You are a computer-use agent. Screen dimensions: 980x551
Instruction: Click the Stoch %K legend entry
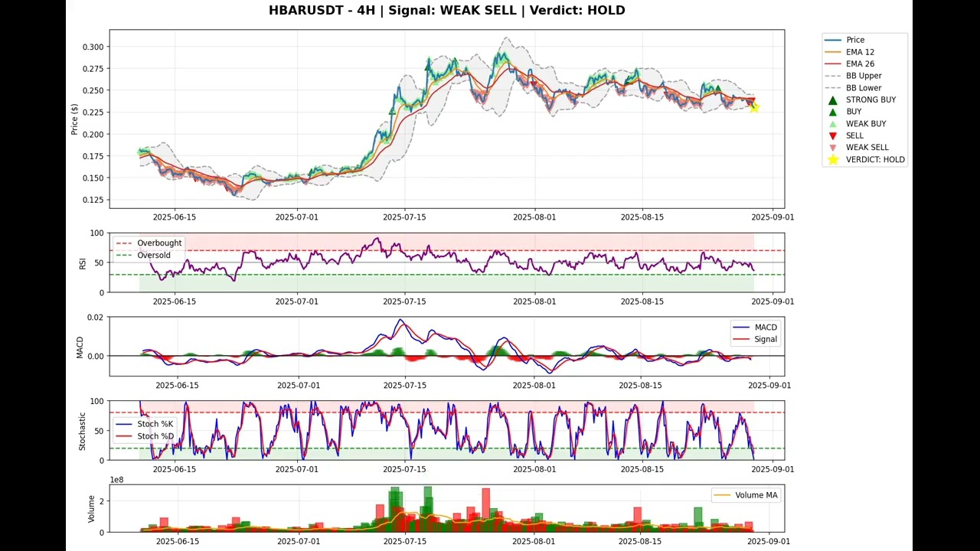[145, 424]
